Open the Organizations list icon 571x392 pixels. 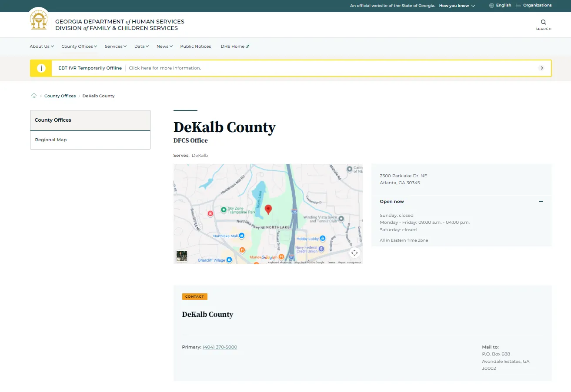(518, 6)
